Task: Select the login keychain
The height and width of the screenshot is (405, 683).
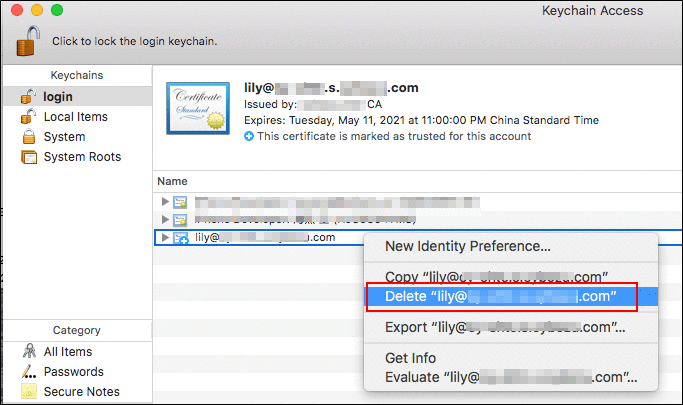Action: [78, 96]
